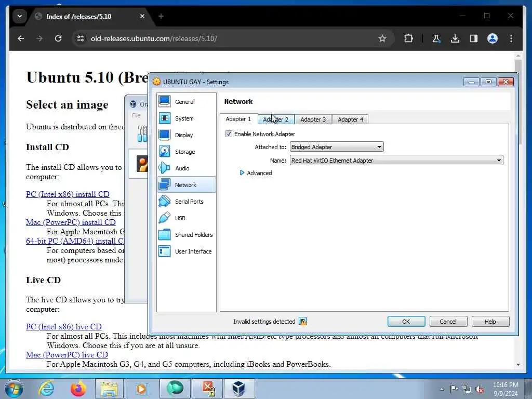Open Mac (PowerPC) install CD link
This screenshot has height=399, width=532.
pos(71,222)
